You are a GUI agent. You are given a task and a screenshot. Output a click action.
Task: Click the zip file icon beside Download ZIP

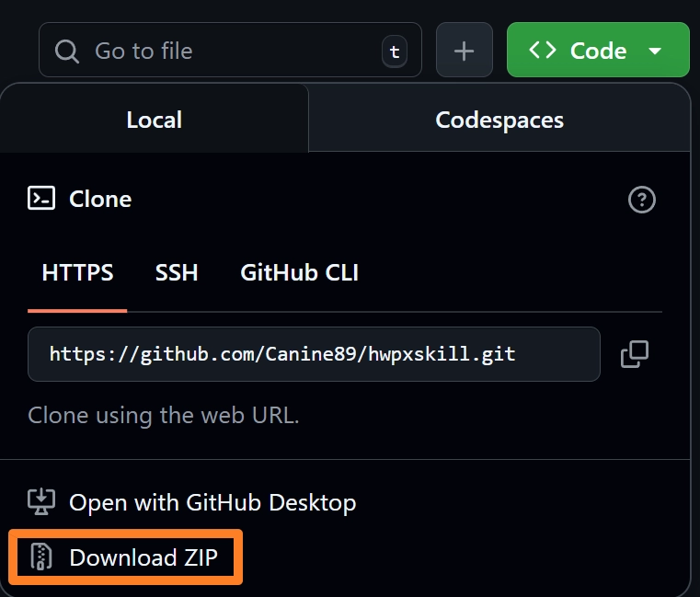point(41,557)
